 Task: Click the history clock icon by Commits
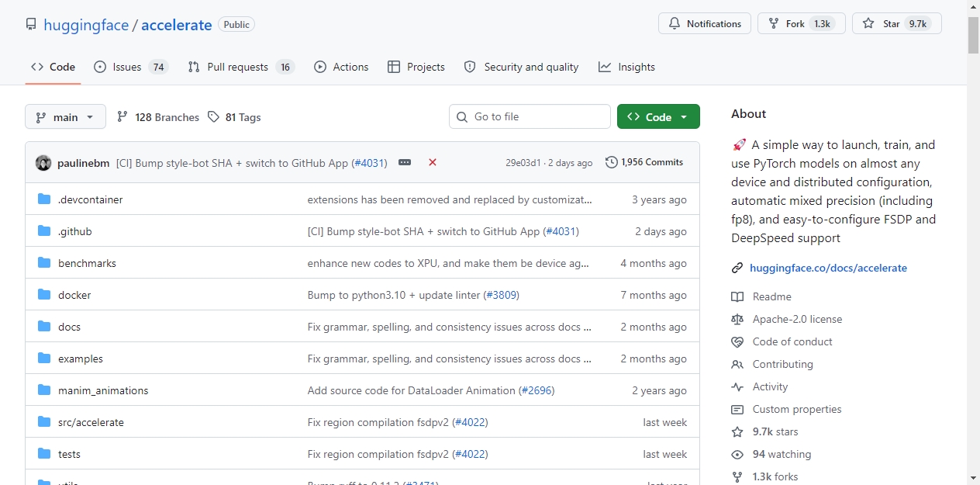[x=612, y=162]
